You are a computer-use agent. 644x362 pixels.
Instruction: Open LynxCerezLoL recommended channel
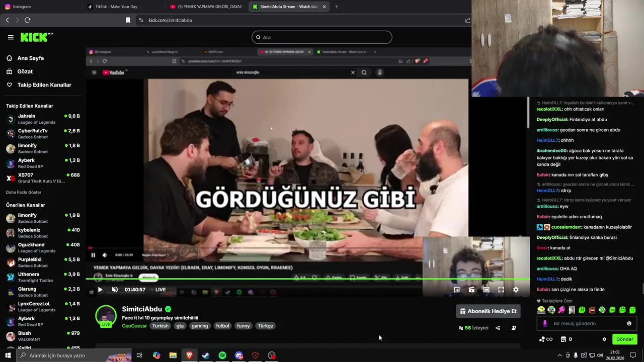point(43,307)
